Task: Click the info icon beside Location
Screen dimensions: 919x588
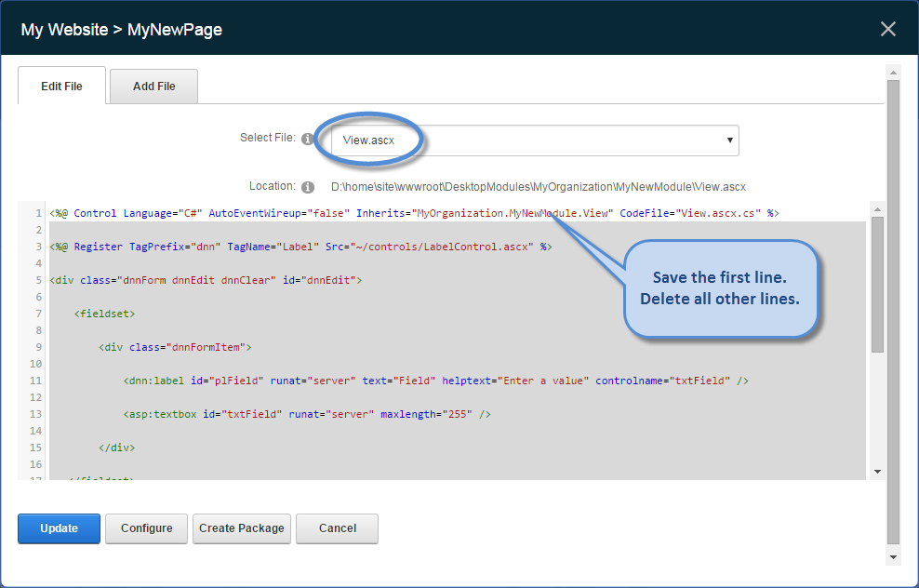Action: [308, 187]
